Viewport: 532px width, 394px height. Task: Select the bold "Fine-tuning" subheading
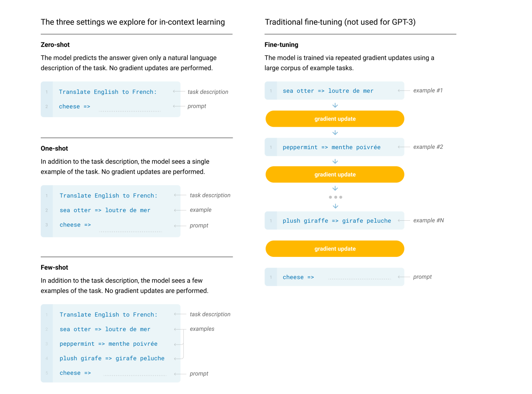281,44
